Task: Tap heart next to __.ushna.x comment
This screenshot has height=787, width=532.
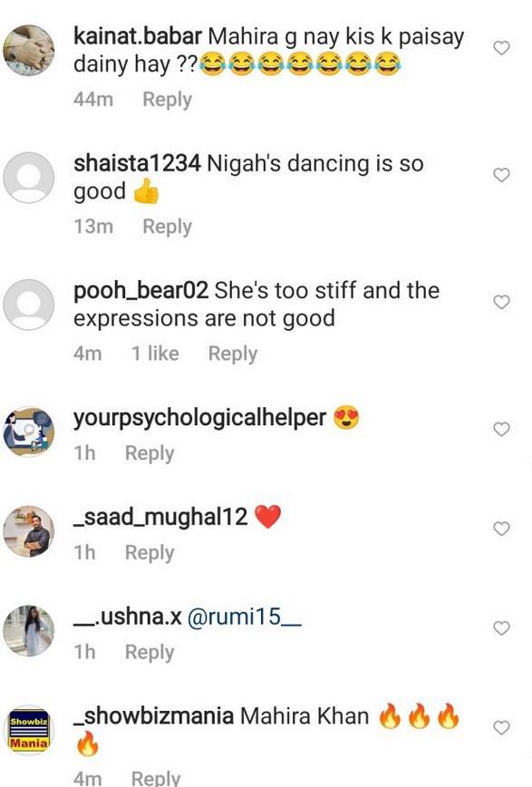Action: (501, 628)
